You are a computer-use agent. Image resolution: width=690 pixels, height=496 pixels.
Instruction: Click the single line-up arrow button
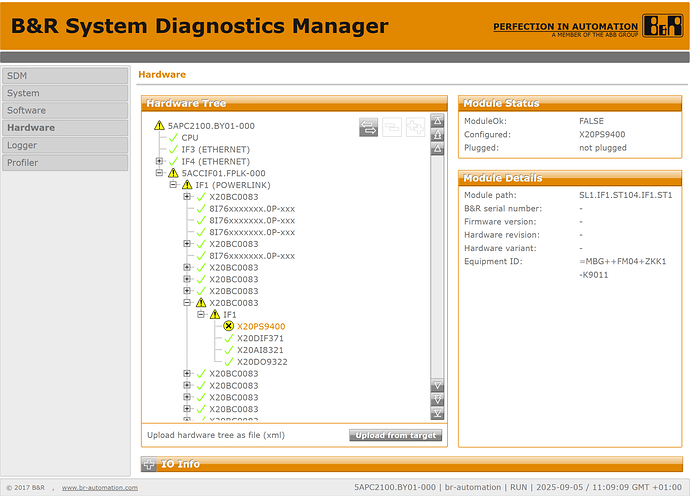(x=437, y=149)
